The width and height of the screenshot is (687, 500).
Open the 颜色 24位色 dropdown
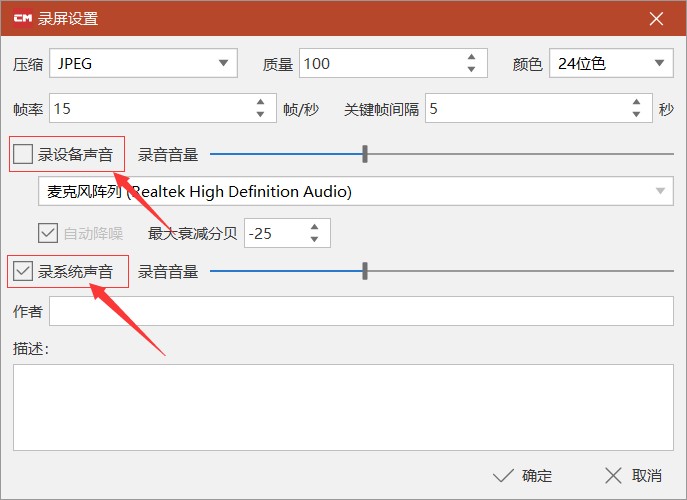pos(611,63)
